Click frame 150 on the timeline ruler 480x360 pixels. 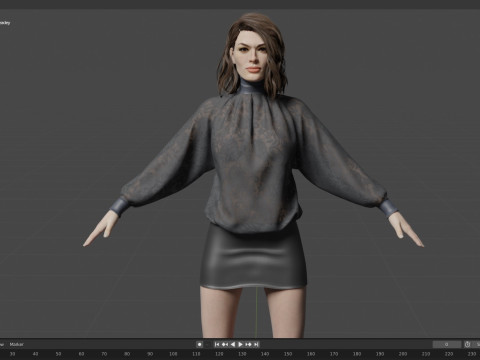pyautogui.click(x=288, y=354)
